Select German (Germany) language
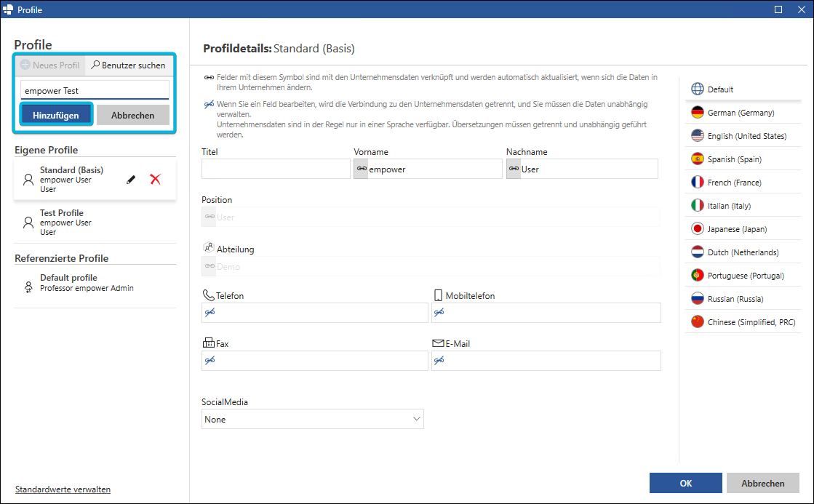814x504 pixels. [x=743, y=112]
